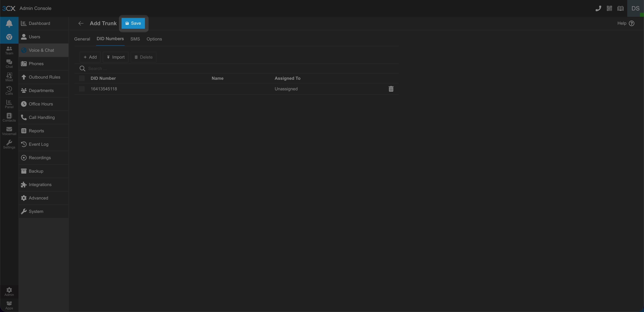Toggle the select-all DID checkbox
The width and height of the screenshot is (644, 312).
pyautogui.click(x=82, y=78)
